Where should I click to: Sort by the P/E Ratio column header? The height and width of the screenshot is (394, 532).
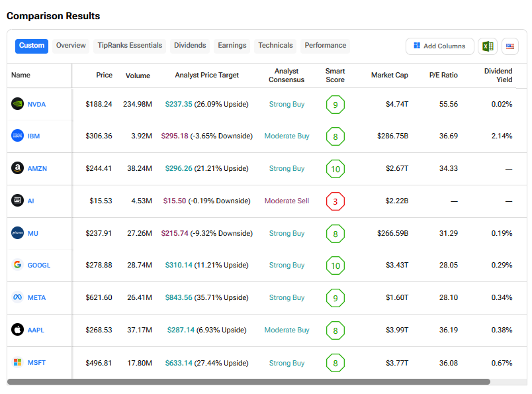click(443, 75)
